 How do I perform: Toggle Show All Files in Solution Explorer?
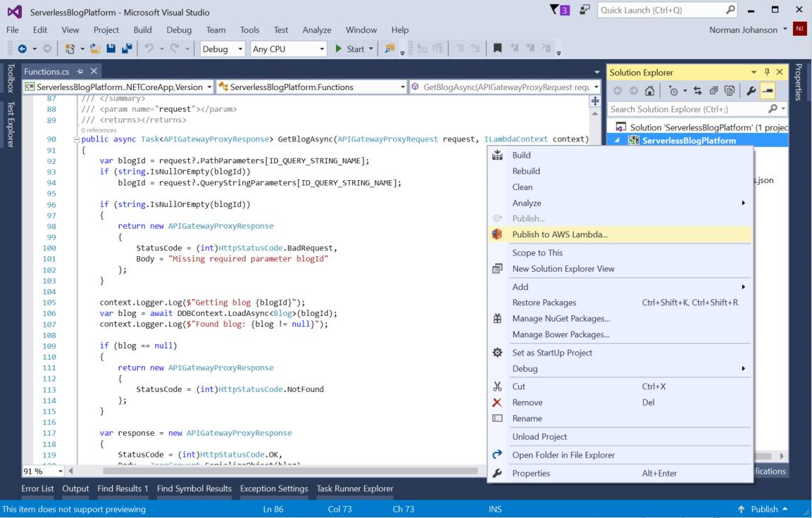(729, 91)
